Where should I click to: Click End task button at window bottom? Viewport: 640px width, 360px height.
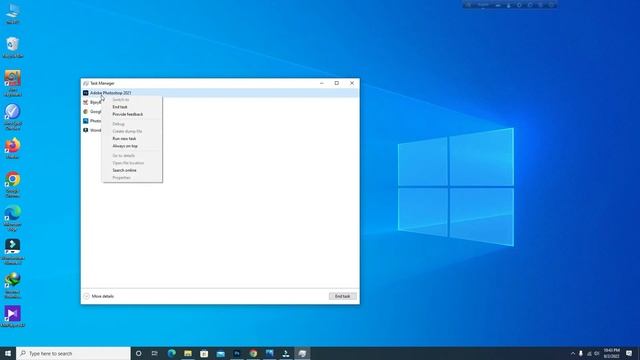click(342, 296)
